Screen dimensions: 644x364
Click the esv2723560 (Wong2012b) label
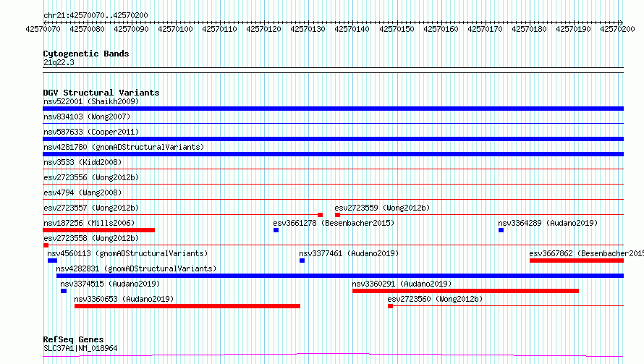435,299
